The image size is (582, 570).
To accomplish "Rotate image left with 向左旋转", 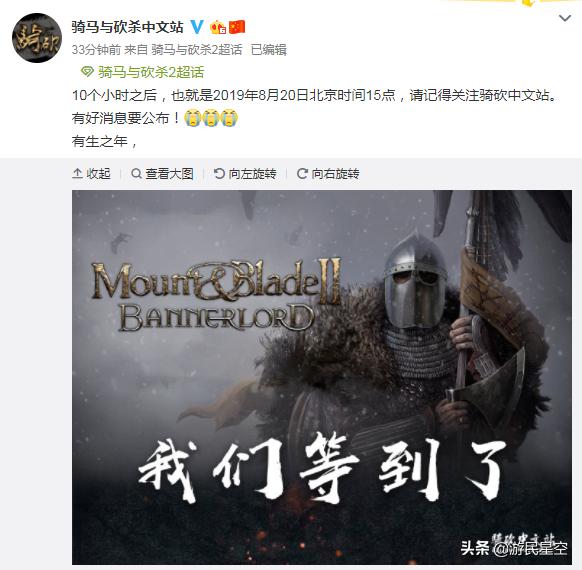I will 245,173.
